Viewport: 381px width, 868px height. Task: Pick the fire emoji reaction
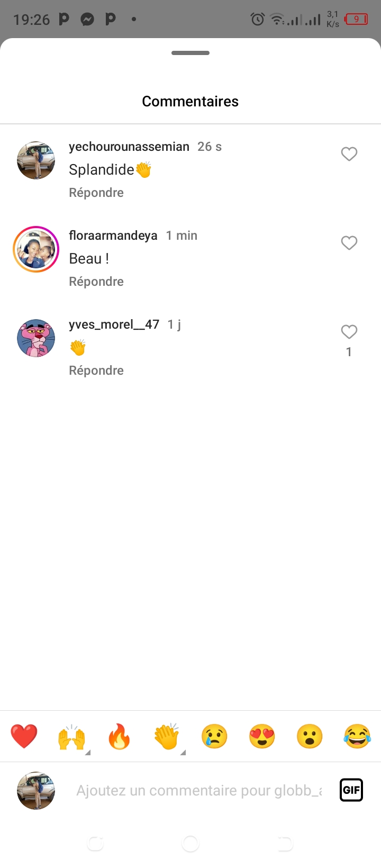(119, 736)
